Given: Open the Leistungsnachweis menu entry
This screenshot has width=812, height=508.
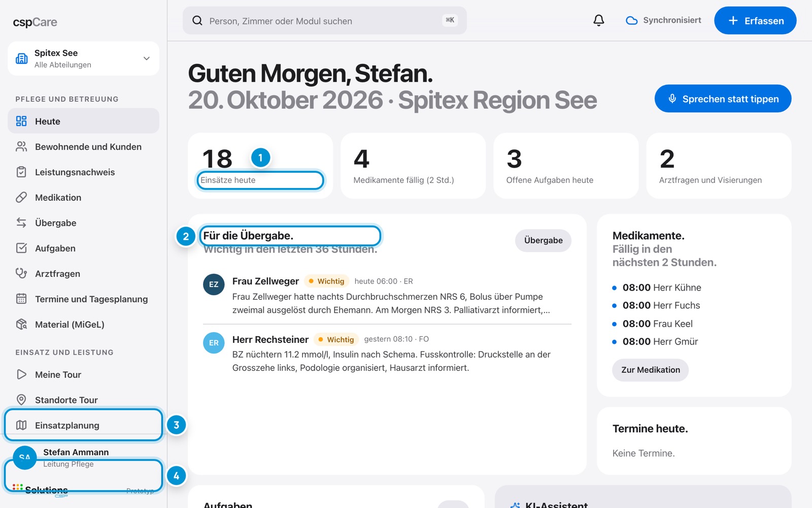Looking at the screenshot, I should pos(83,172).
